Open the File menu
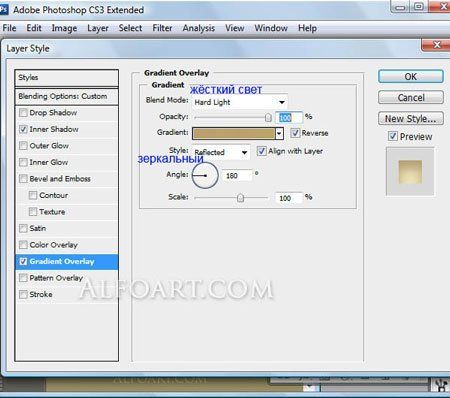This screenshot has height=398, width=450. (9, 28)
